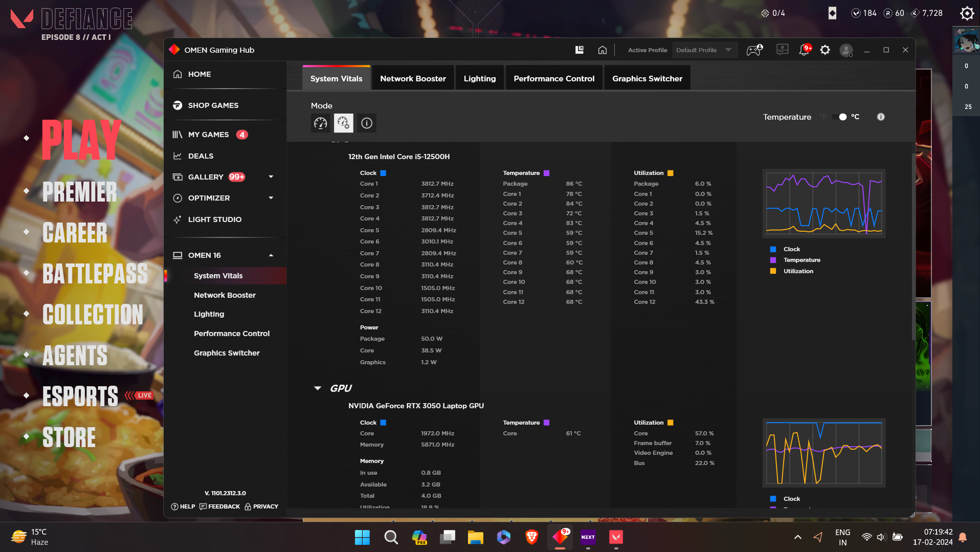980x552 pixels.
Task: Expand the OPTIMIZER sidebar menu
Action: tap(271, 198)
